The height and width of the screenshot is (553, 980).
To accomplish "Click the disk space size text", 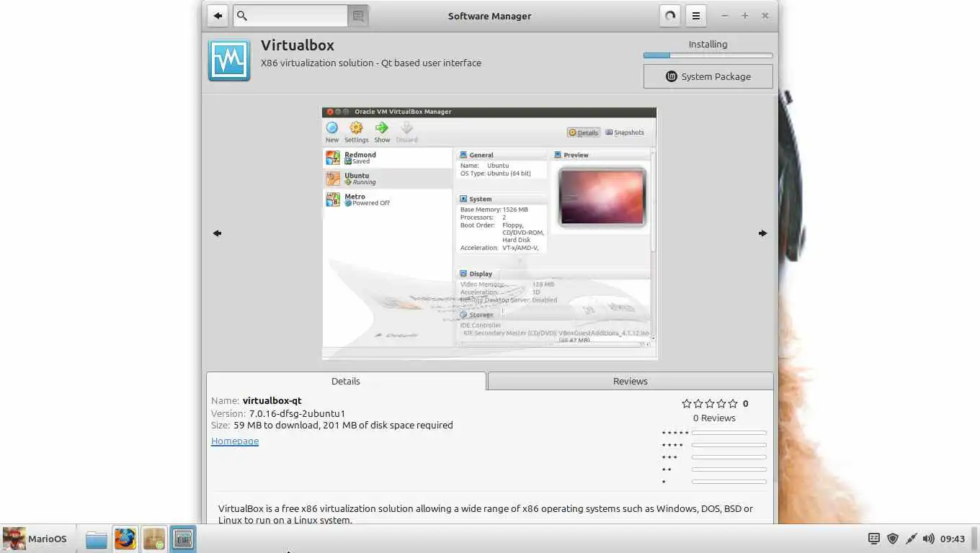I will [343, 425].
